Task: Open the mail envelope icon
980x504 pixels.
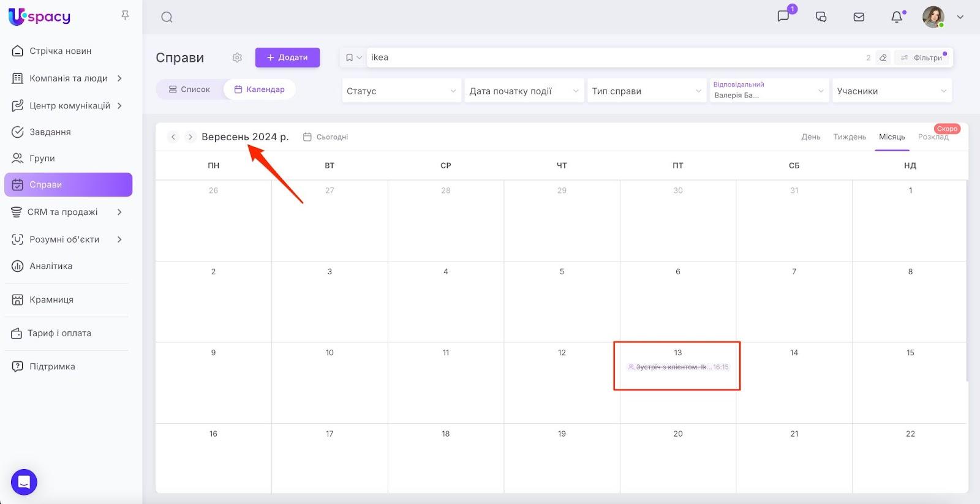Action: (x=859, y=17)
